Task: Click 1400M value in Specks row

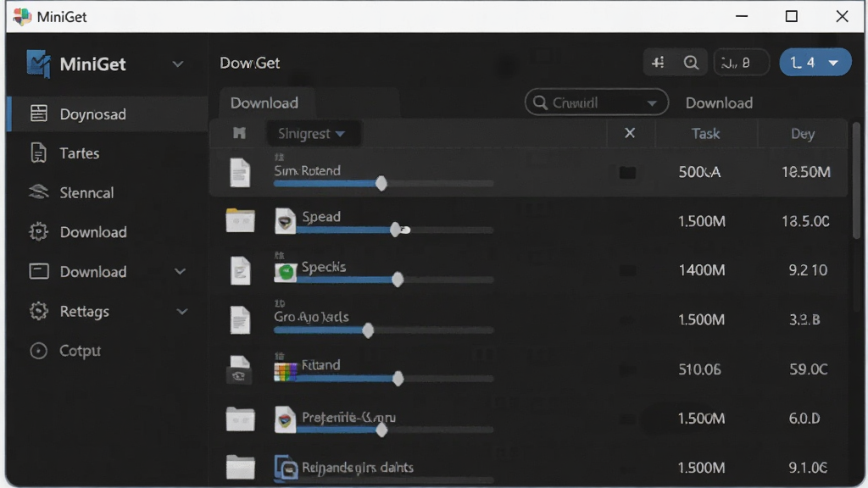Action: pyautogui.click(x=701, y=270)
